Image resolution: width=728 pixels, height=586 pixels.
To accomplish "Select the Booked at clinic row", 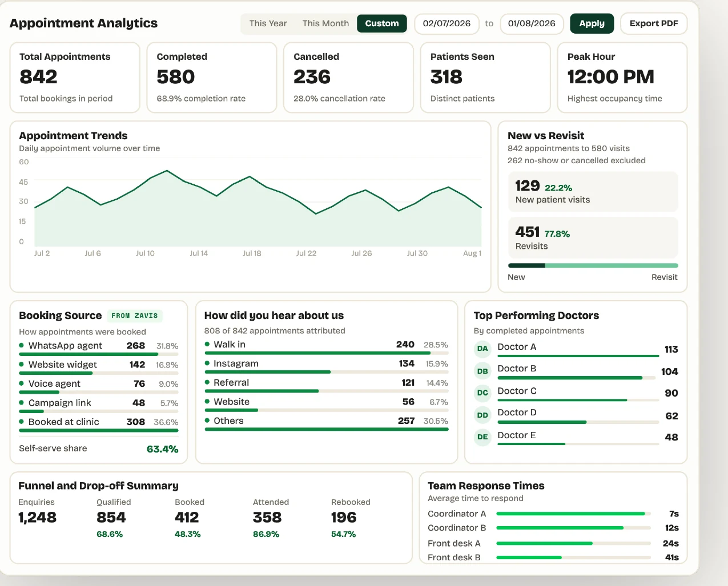I will tap(99, 424).
